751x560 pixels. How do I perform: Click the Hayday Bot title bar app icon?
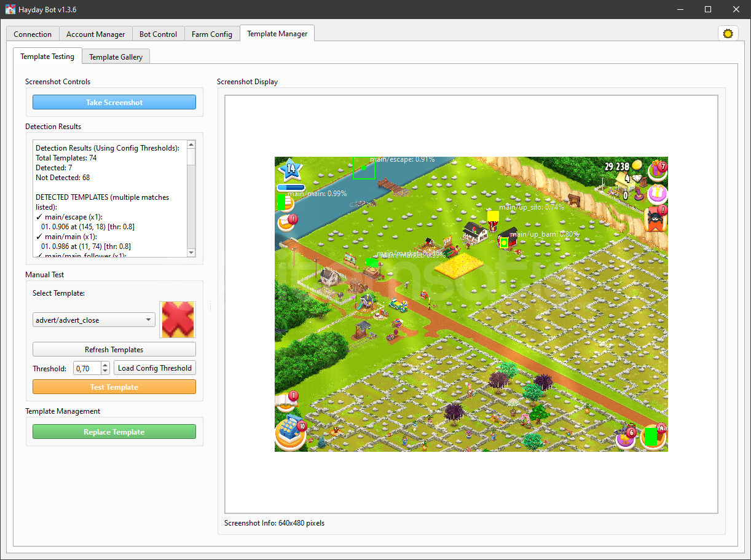click(10, 10)
